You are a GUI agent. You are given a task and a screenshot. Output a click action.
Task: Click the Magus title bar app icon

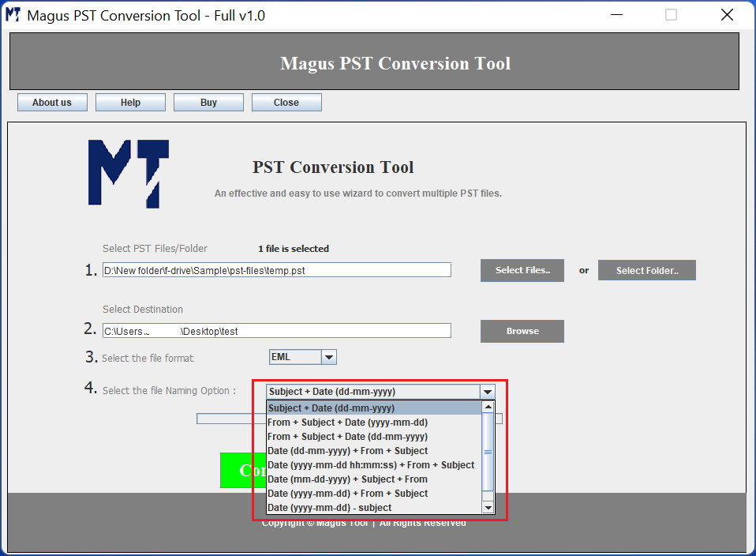[x=13, y=15]
